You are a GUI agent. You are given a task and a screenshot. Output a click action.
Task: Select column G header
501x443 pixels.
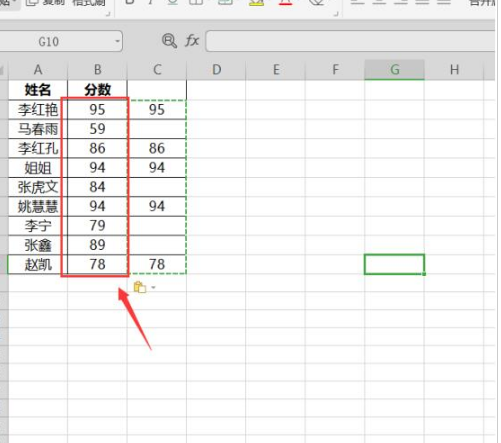point(394,70)
